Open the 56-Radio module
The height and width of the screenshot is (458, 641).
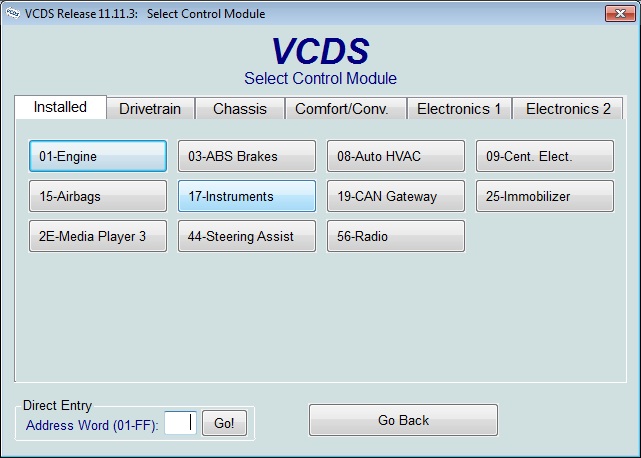click(x=395, y=236)
